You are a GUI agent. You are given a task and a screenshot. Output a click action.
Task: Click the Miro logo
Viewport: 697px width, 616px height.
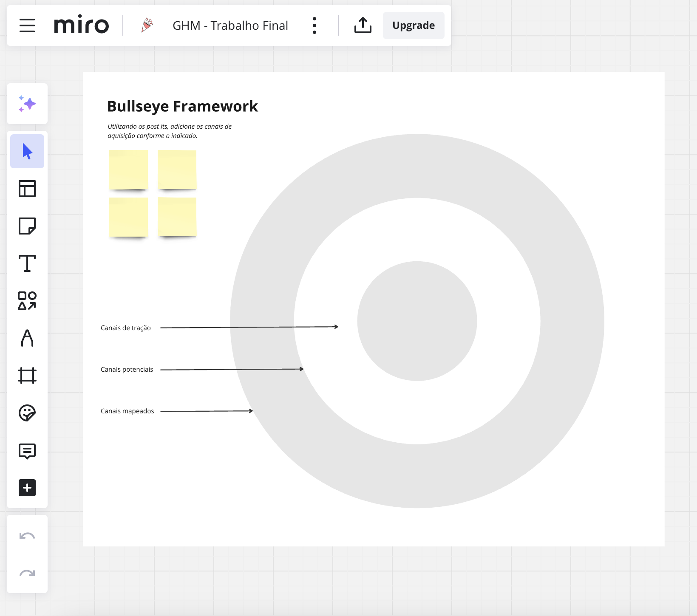(81, 25)
